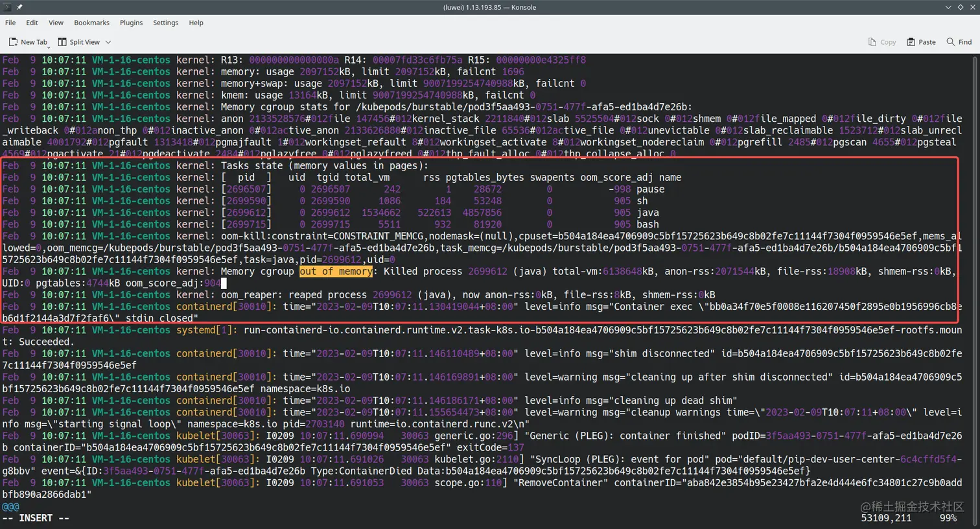
Task: Click 'oom-kill:constraint=CONSTRAINT_MEMCG' text
Action: tap(322, 236)
